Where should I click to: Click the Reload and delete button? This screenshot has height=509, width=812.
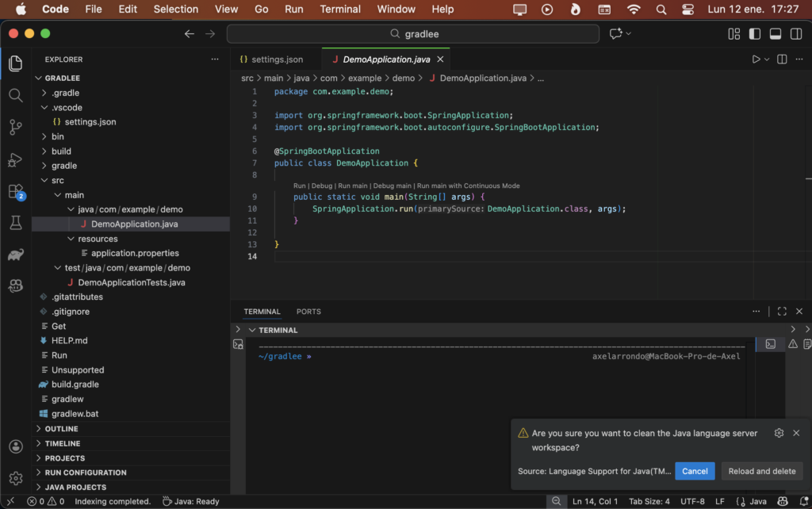[x=761, y=471]
